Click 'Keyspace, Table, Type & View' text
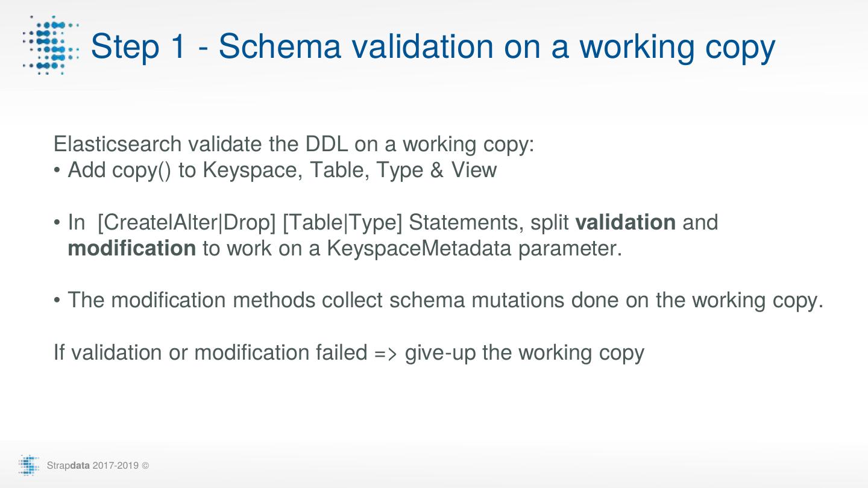Image resolution: width=868 pixels, height=488 pixels. point(350,170)
